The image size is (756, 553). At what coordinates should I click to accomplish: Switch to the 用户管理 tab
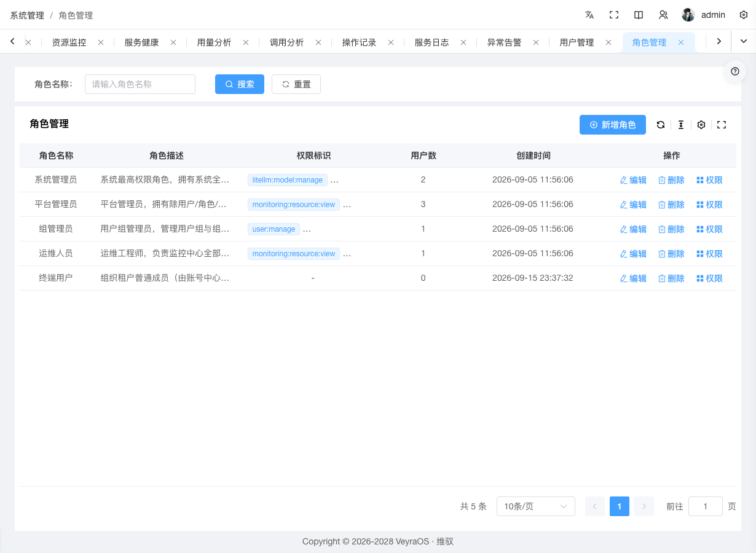[x=577, y=42]
